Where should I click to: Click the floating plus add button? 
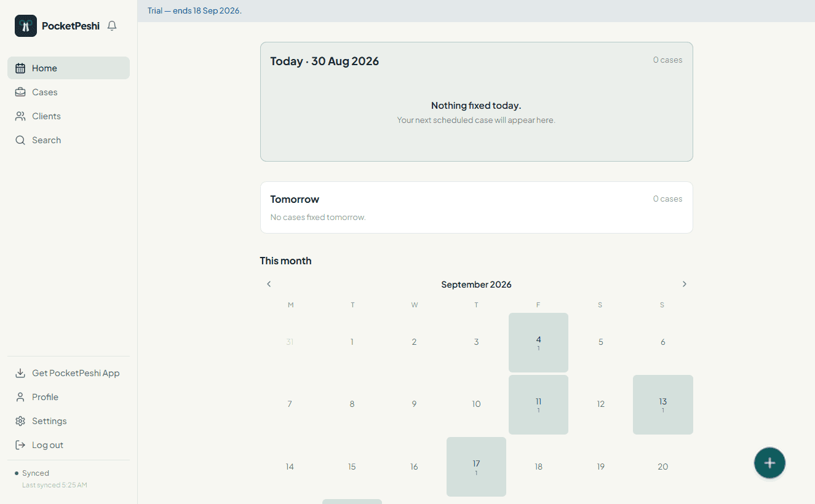pos(769,463)
